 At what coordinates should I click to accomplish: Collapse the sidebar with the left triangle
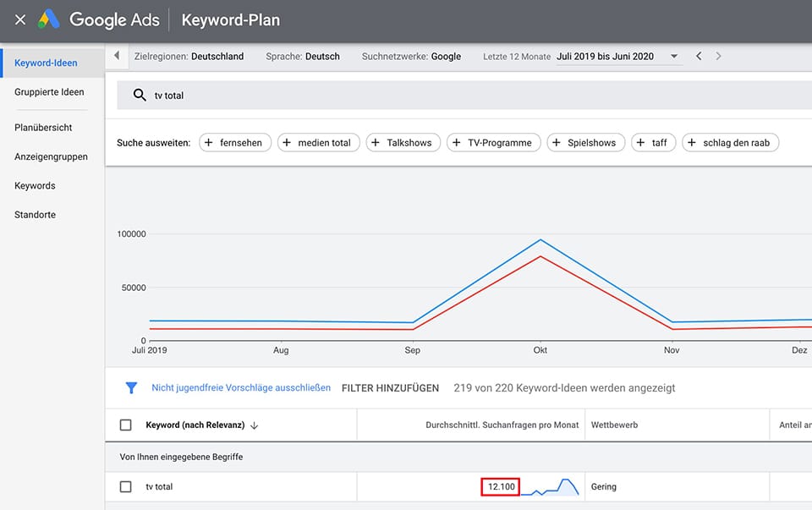[x=117, y=57]
